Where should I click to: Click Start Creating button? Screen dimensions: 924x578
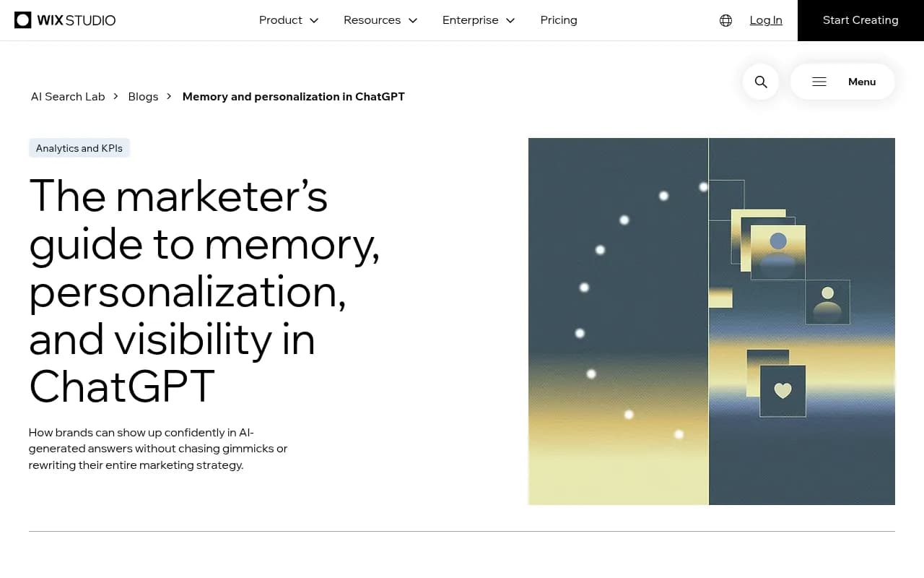pos(860,20)
